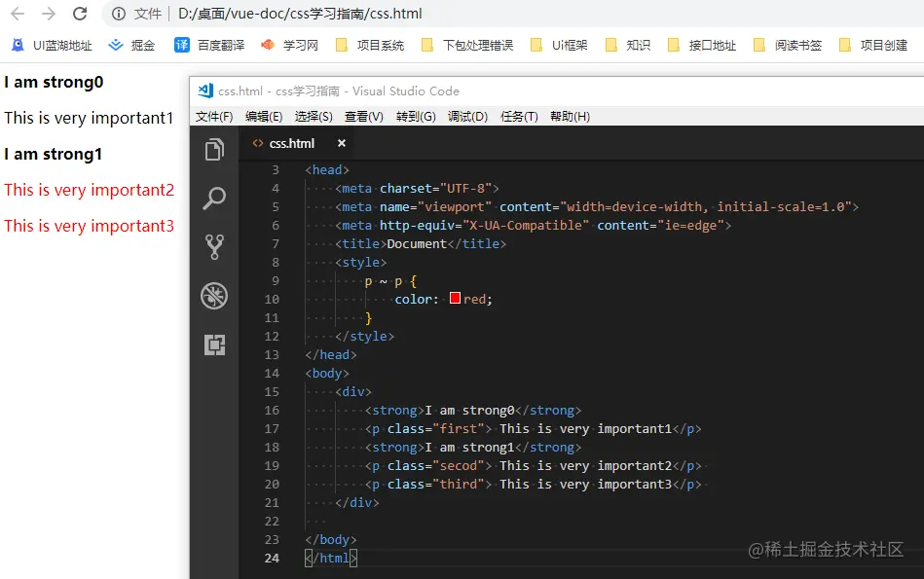Open the Source Control view
This screenshot has width=924, height=579.
click(x=214, y=246)
